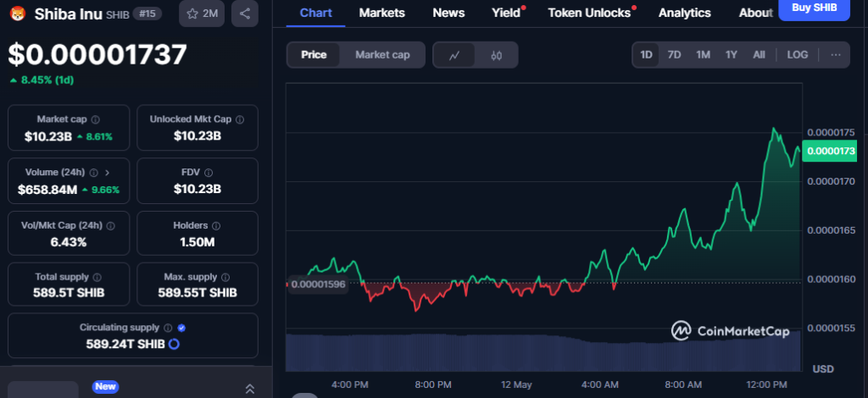Show Circulating supply info icon
This screenshot has height=398, width=868.
(168, 328)
